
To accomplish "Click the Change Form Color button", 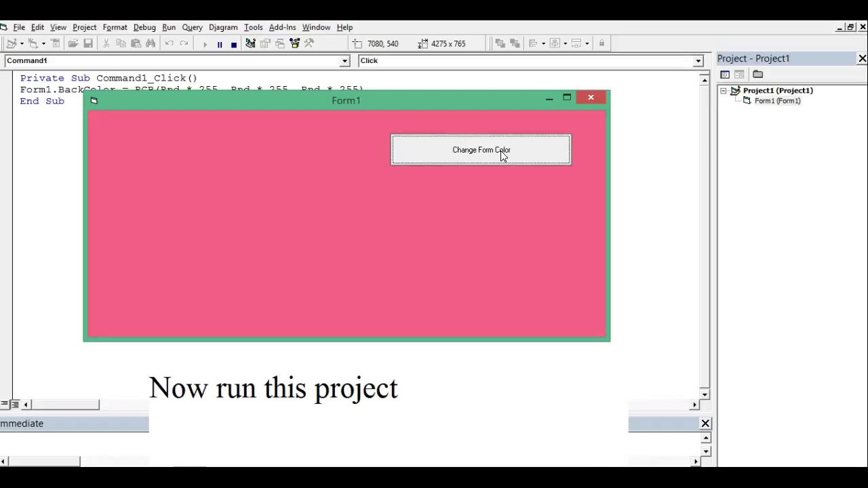I will pyautogui.click(x=481, y=150).
